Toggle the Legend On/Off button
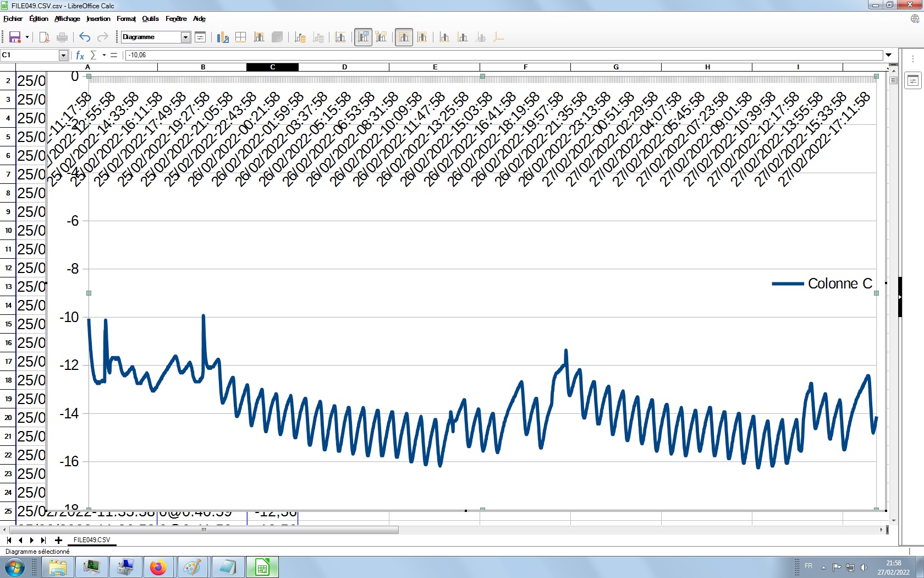Image resolution: width=924 pixels, height=578 pixels. [363, 37]
